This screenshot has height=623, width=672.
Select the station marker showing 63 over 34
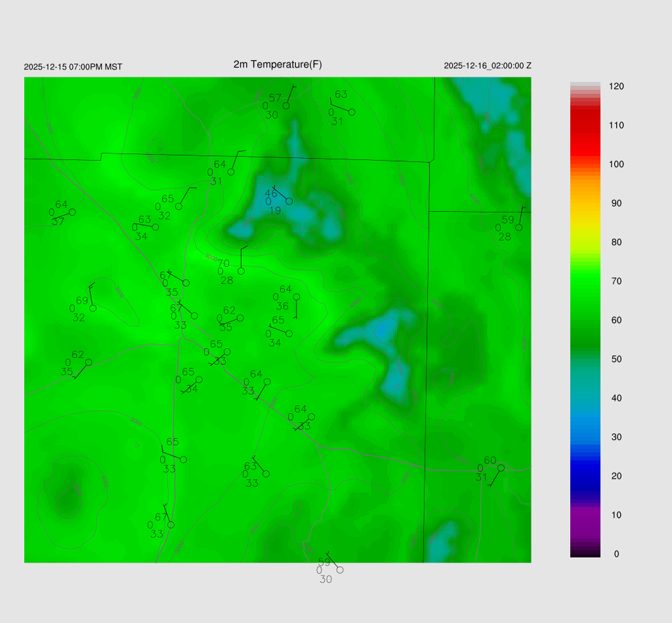pos(156,228)
